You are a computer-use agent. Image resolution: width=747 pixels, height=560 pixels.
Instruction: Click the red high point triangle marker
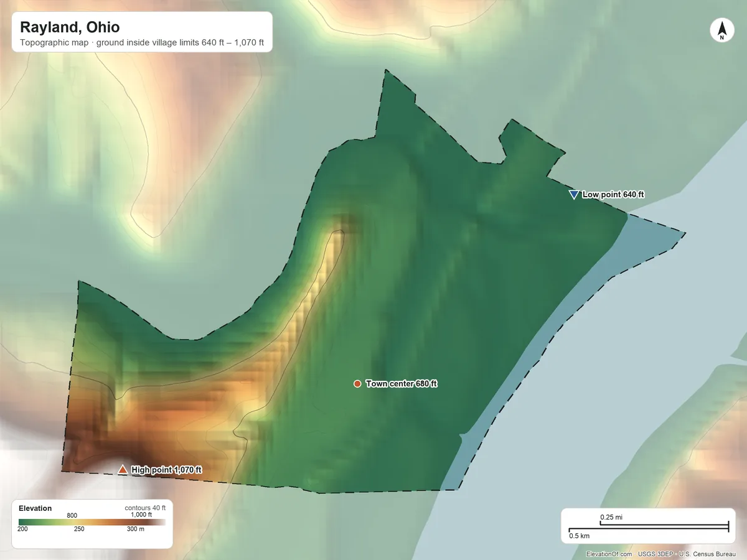tap(123, 470)
